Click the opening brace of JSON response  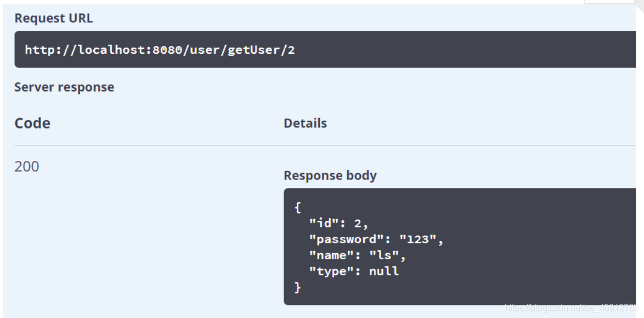coord(297,207)
